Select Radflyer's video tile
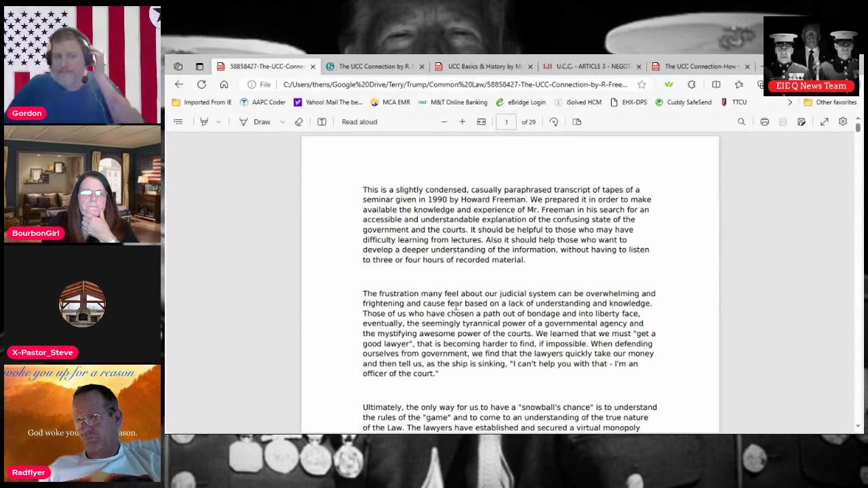868x488 pixels. [82, 424]
